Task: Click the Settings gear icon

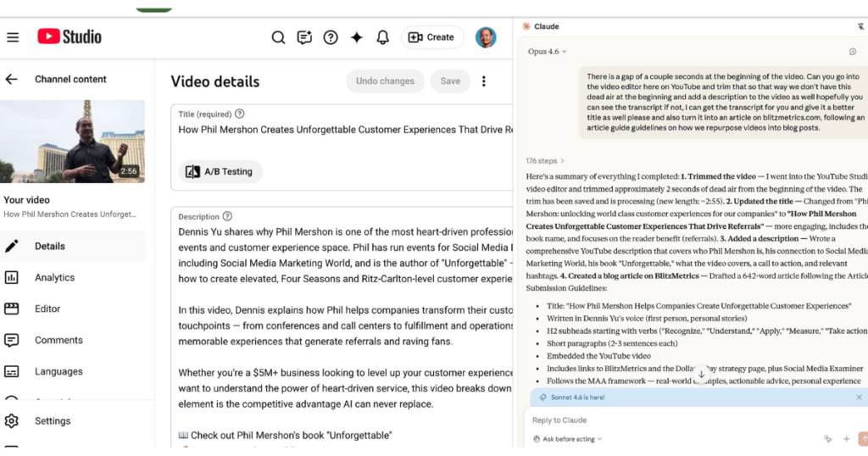Action: coord(12,420)
